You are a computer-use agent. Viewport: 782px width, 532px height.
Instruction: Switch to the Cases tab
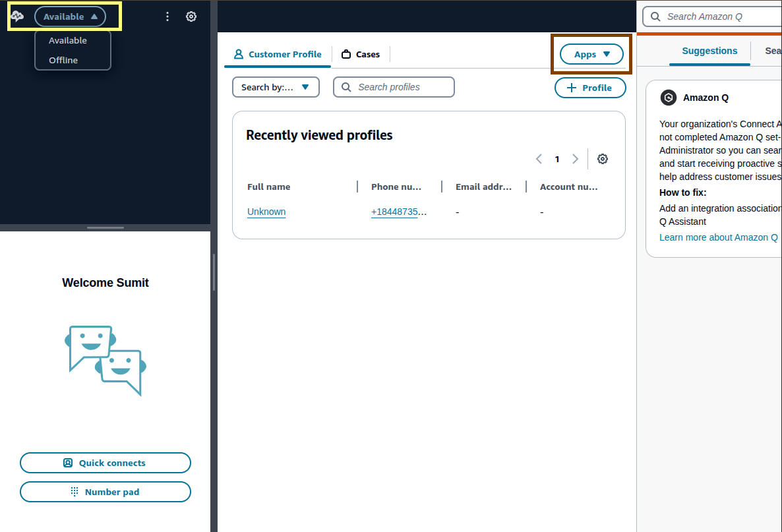[361, 54]
